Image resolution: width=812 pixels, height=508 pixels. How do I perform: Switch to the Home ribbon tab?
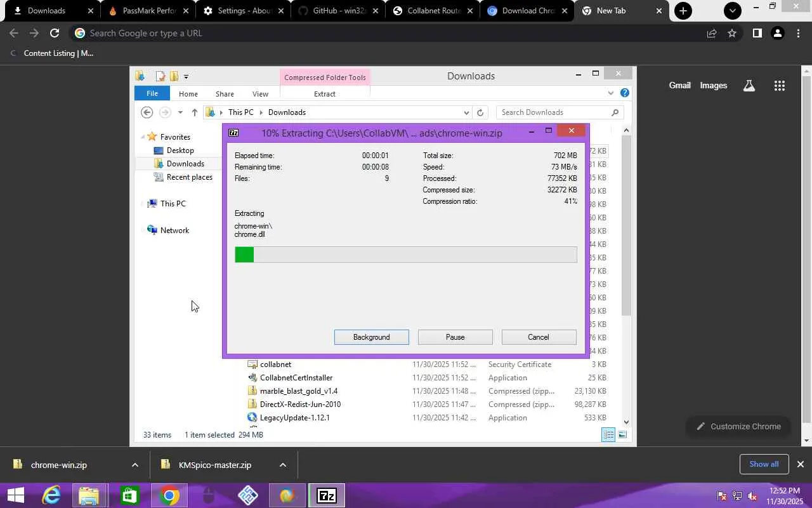coord(188,94)
